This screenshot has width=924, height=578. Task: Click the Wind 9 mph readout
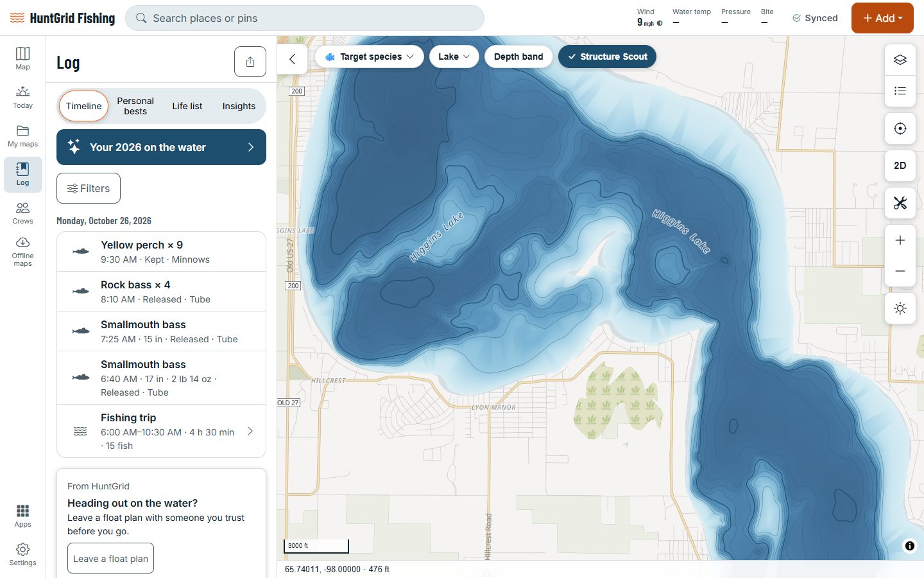tap(649, 17)
